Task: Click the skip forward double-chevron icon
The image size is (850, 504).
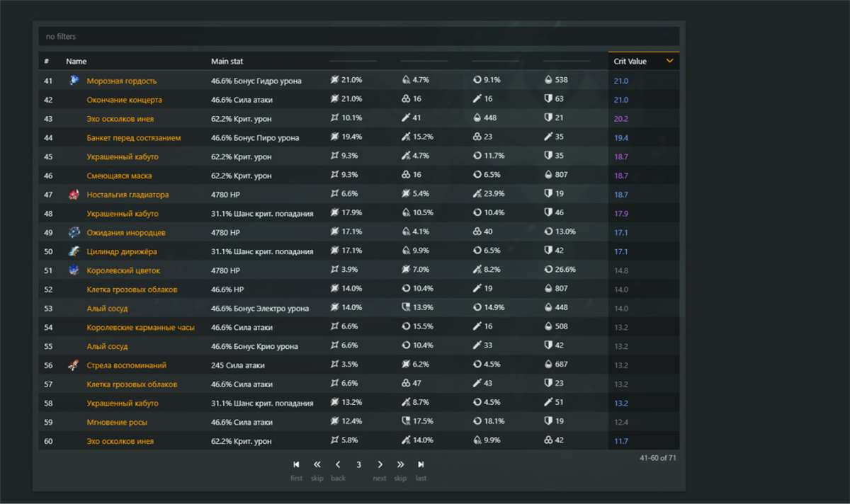Action: click(x=400, y=464)
